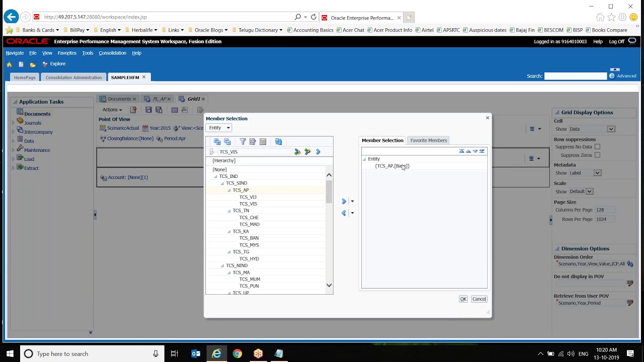This screenshot has width=644, height=362.
Task: Switch to the Favorite Members tab
Action: 429,140
